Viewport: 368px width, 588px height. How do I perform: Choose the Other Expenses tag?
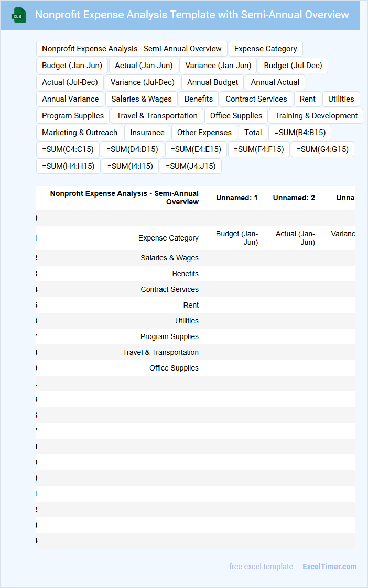pos(204,133)
